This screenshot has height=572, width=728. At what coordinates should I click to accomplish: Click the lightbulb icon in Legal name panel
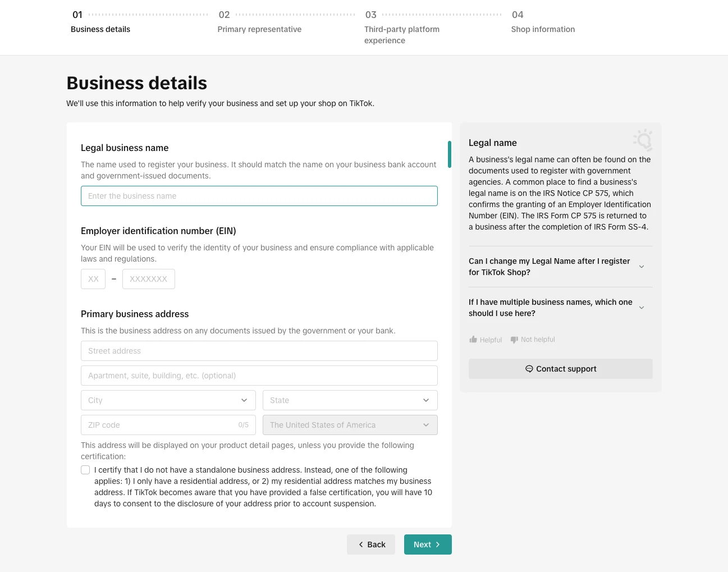point(643,140)
